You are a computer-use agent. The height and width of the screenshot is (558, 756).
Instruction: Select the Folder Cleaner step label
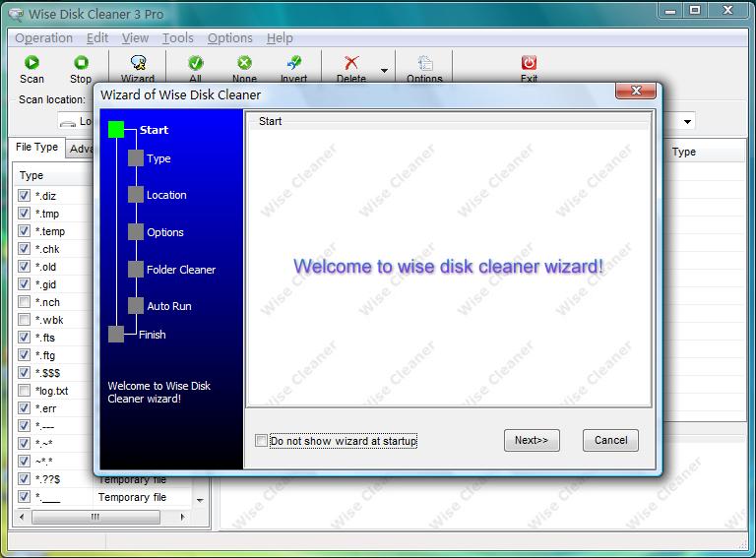181,270
